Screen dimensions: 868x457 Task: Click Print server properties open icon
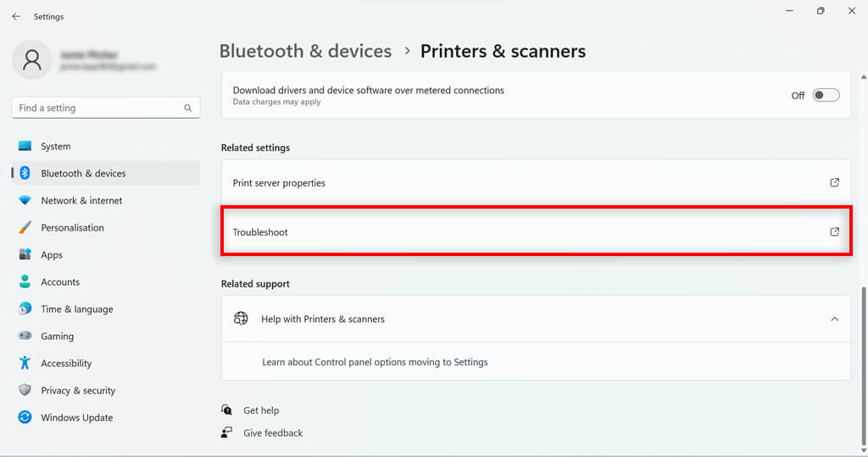[834, 182]
